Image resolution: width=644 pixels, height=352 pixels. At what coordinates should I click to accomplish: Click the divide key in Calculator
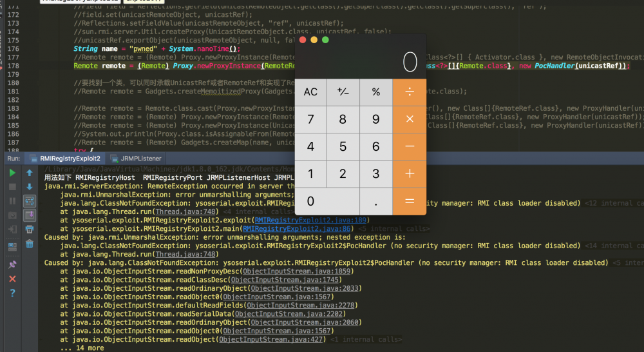[410, 92]
